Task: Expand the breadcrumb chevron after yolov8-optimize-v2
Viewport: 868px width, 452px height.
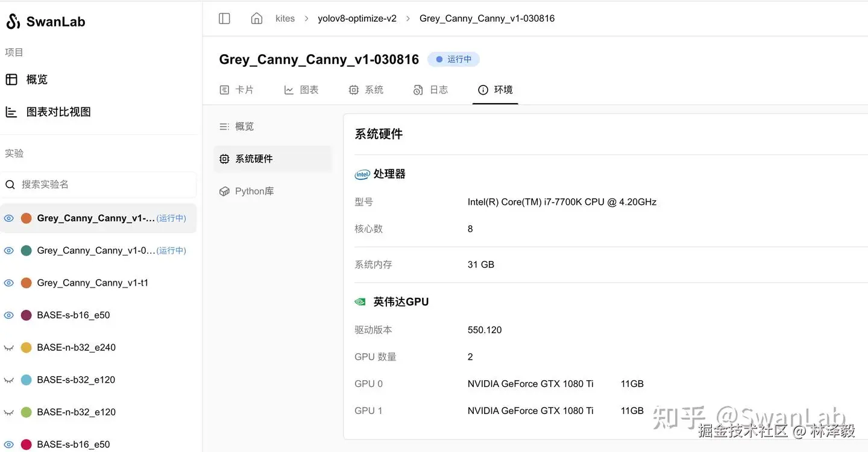Action: (x=408, y=19)
